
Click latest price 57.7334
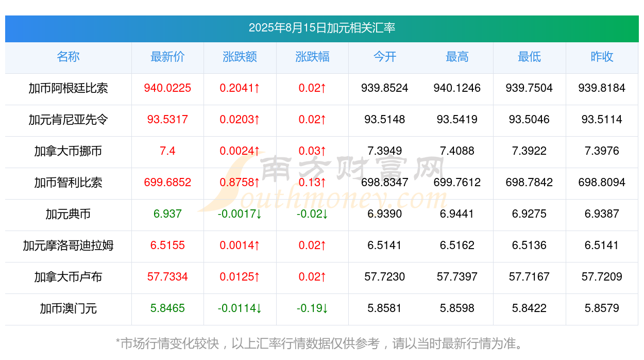[167, 277]
